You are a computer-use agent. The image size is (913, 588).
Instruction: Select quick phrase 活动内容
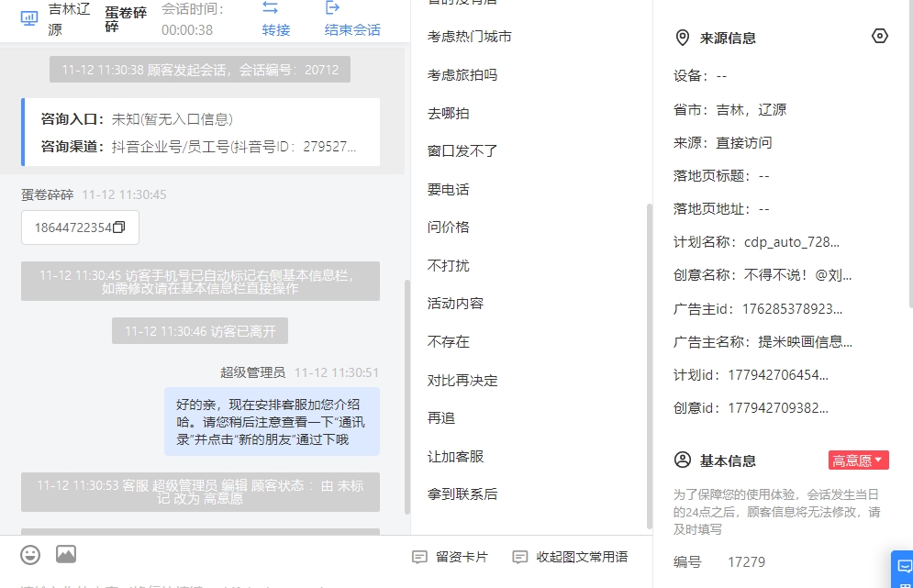click(x=455, y=304)
